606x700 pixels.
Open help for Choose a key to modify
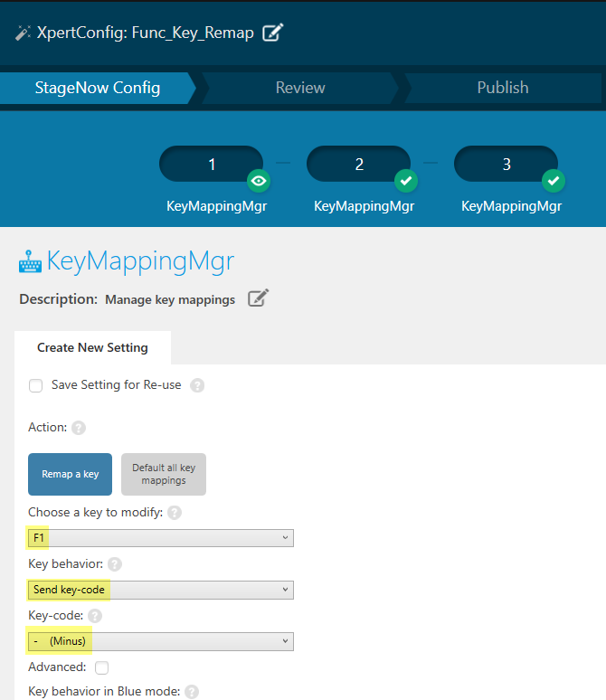tap(174, 513)
